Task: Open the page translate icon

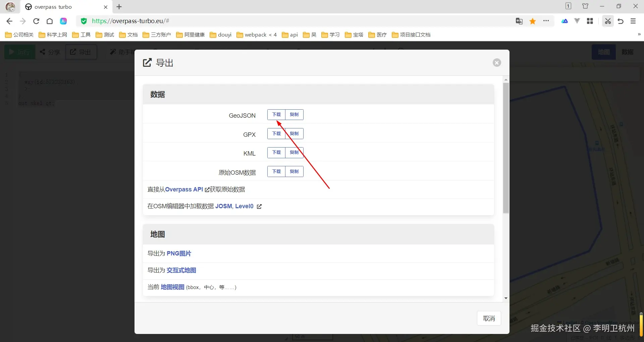Action: [519, 21]
